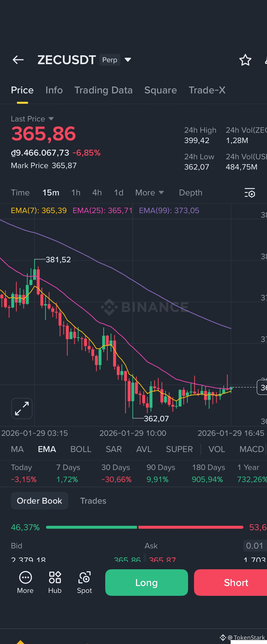Tap the 46,37% bid percentage
Image resolution: width=267 pixels, height=644 pixels.
tap(25, 527)
